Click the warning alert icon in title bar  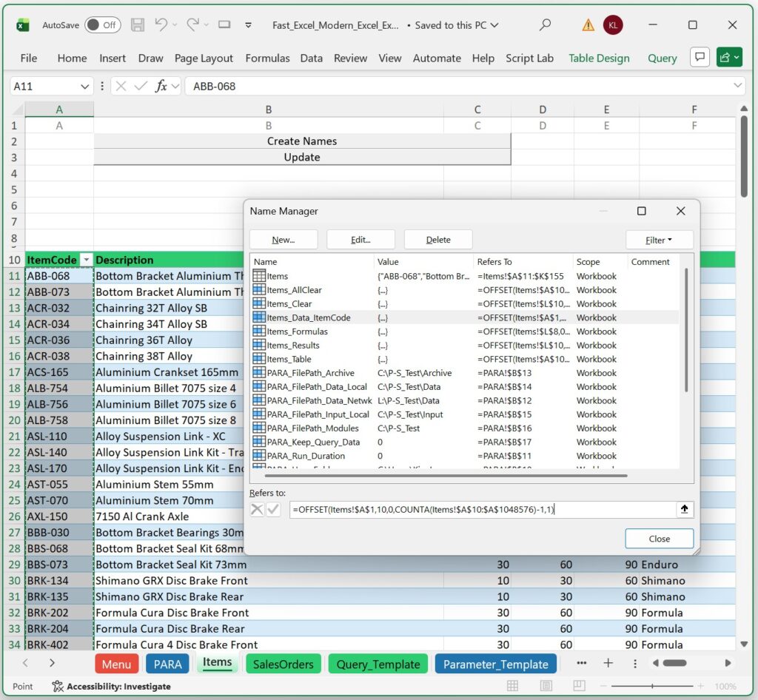click(587, 24)
